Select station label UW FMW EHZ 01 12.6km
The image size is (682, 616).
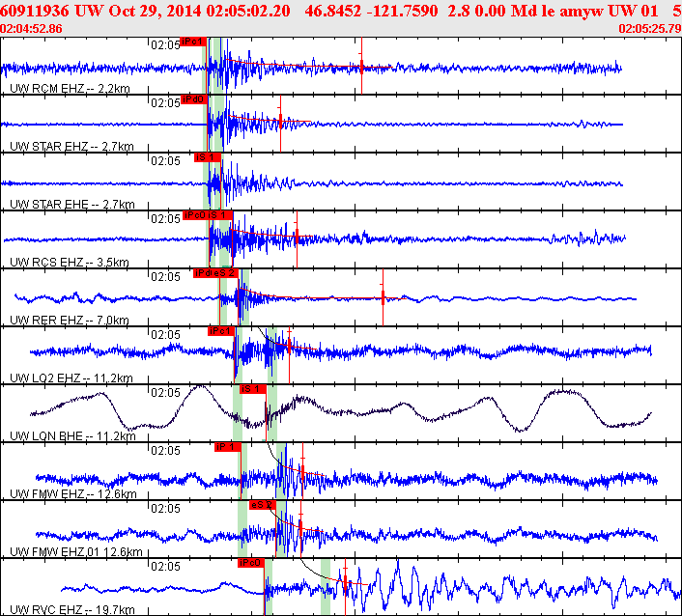pyautogui.click(x=75, y=552)
